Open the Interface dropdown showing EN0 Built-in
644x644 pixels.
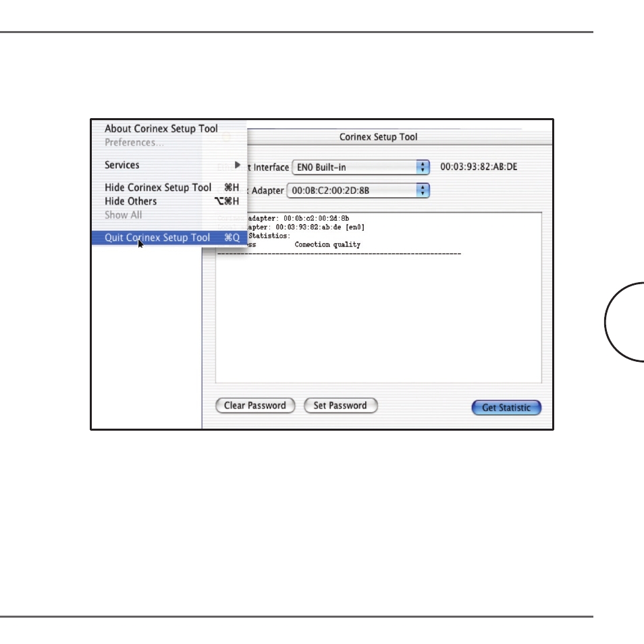tap(360, 167)
